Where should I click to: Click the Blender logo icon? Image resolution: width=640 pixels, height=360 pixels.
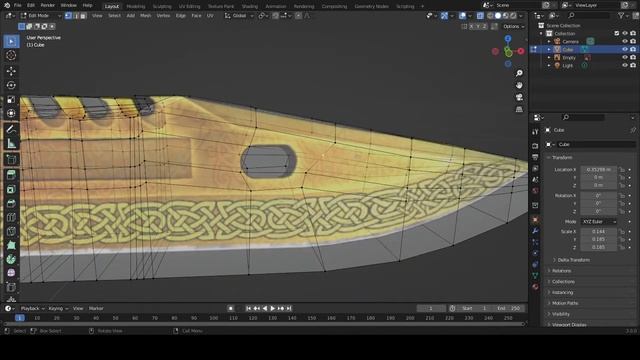(7, 5)
